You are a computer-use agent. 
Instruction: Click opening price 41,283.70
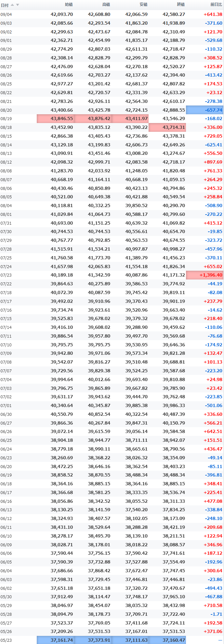pos(62,171)
